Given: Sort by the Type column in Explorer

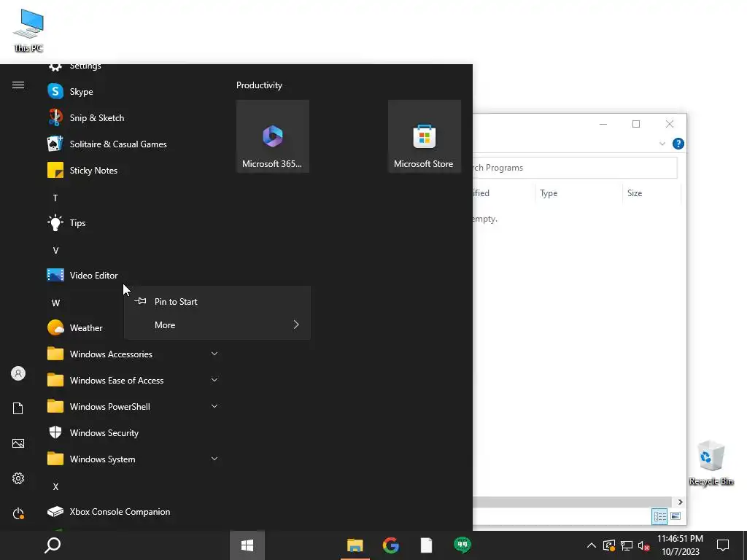Looking at the screenshot, I should point(578,192).
